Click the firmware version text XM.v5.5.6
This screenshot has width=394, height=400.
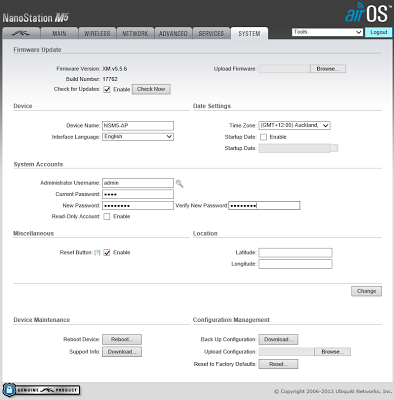pyautogui.click(x=115, y=69)
